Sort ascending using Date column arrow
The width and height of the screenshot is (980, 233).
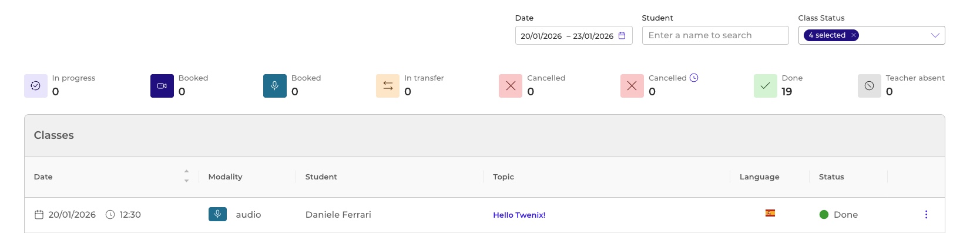[x=186, y=172]
